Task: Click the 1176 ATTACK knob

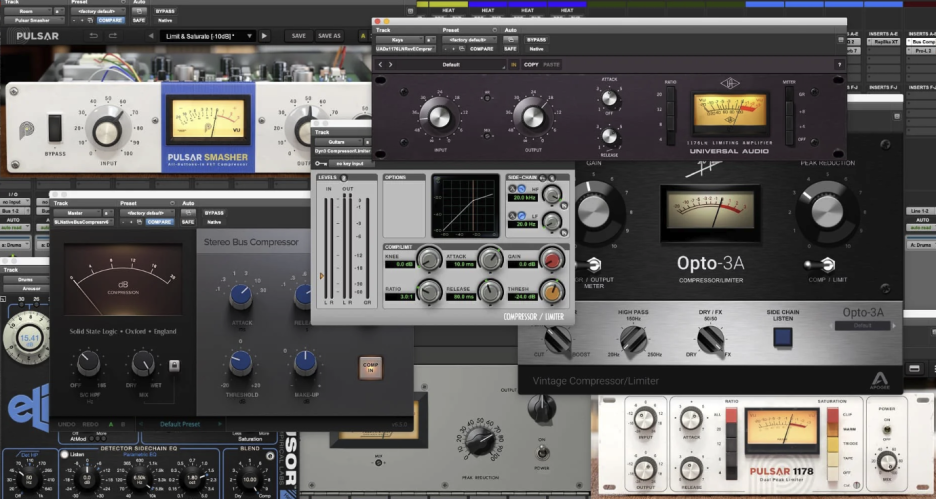Action: tap(609, 98)
